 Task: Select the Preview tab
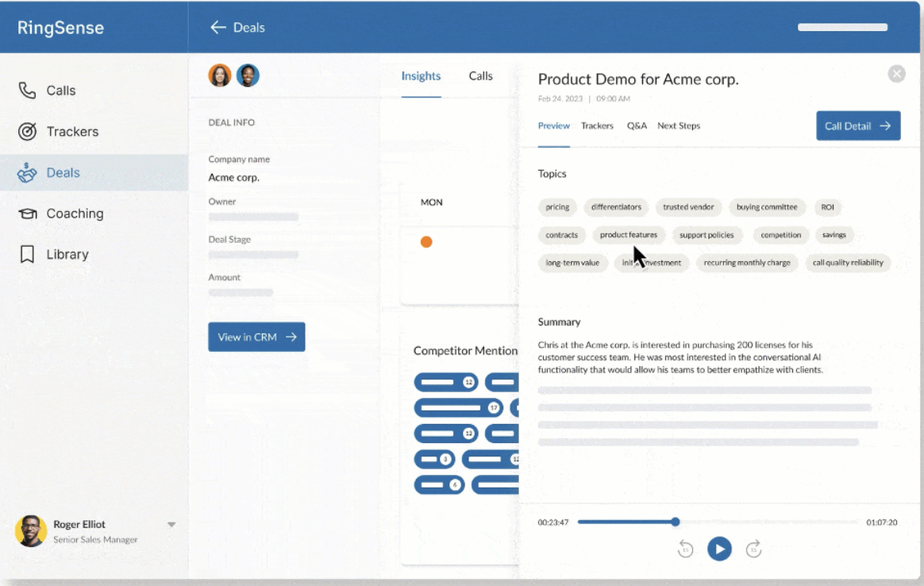tap(553, 125)
